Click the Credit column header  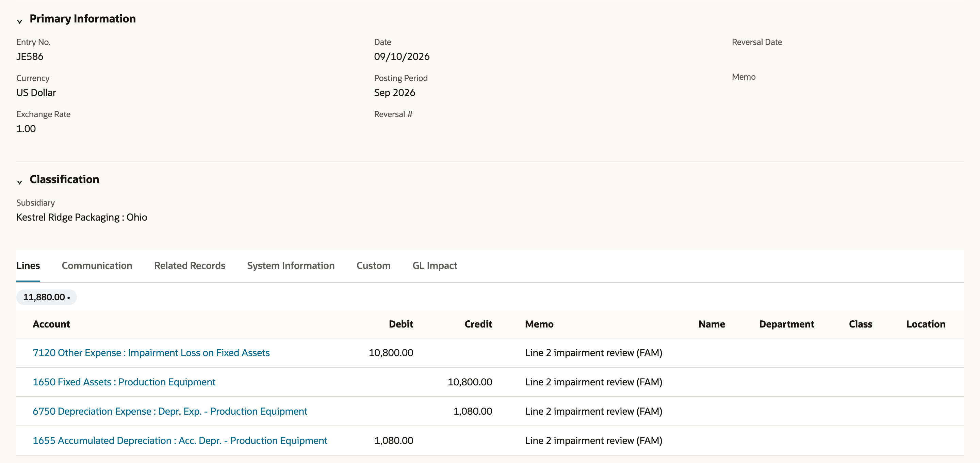478,324
